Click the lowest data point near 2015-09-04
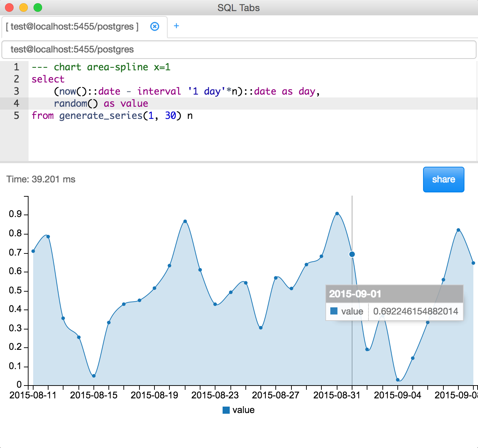 click(398, 380)
